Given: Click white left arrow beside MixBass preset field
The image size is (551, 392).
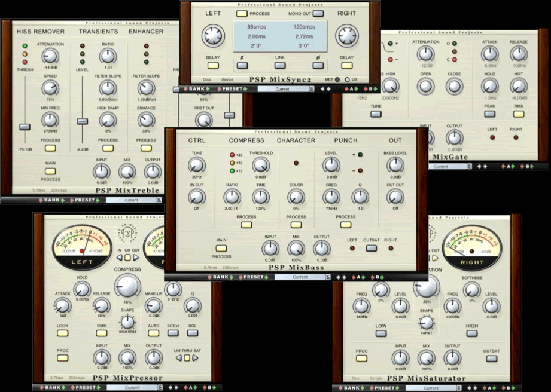Looking at the screenshot, I should tap(339, 277).
